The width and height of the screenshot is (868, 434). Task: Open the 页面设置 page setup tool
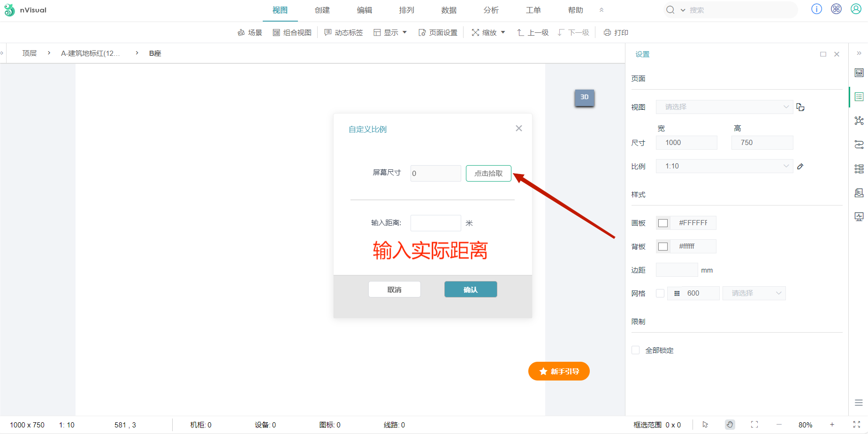[x=438, y=32]
